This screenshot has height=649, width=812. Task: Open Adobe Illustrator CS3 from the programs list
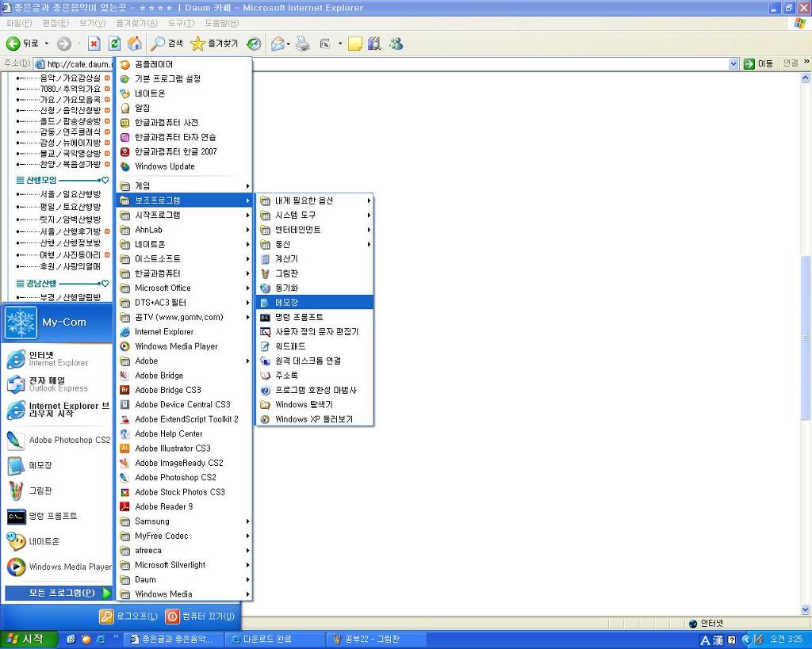pos(172,449)
